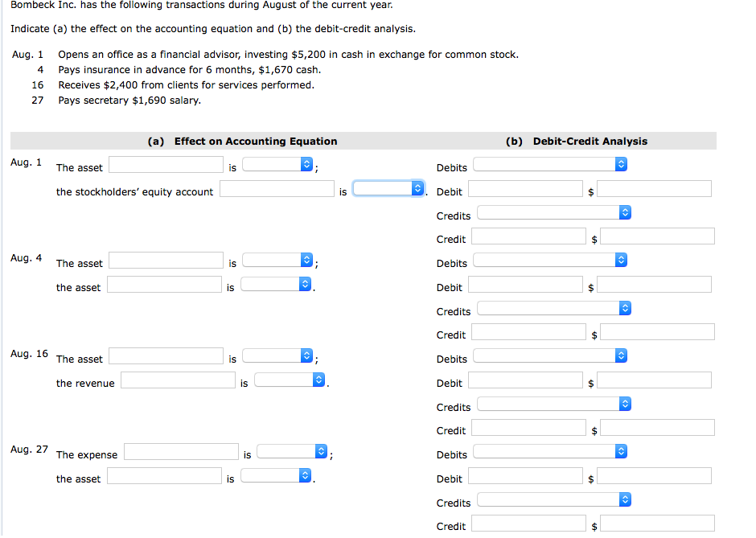
Task: Open Aug. 27 expense effect dropdown
Action: [293, 452]
